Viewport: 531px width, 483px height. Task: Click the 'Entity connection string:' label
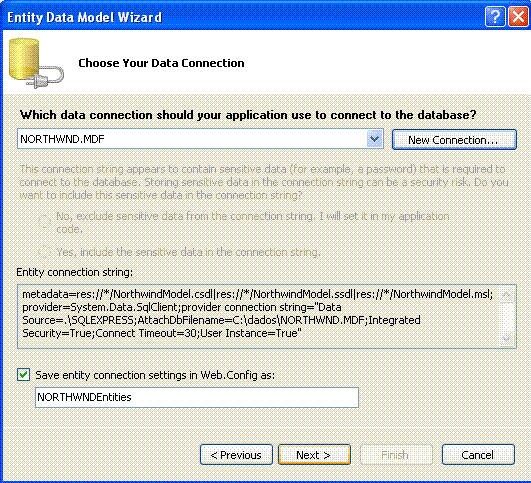point(75,272)
